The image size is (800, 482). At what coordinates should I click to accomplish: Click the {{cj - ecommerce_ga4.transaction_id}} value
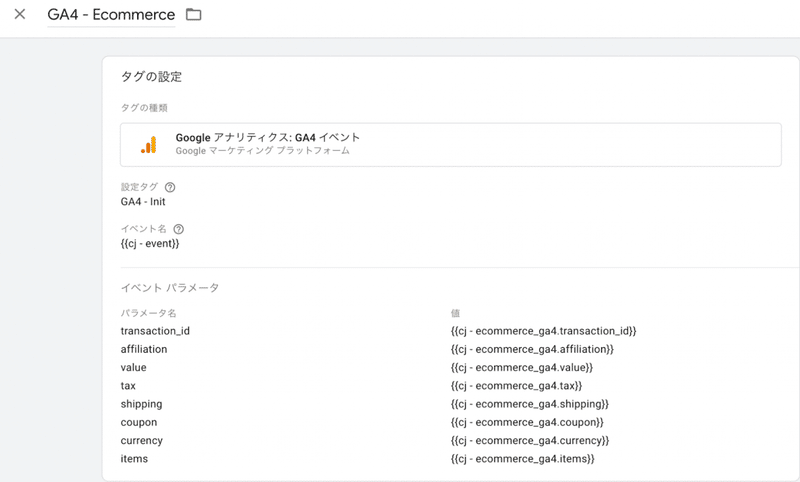tap(543, 331)
